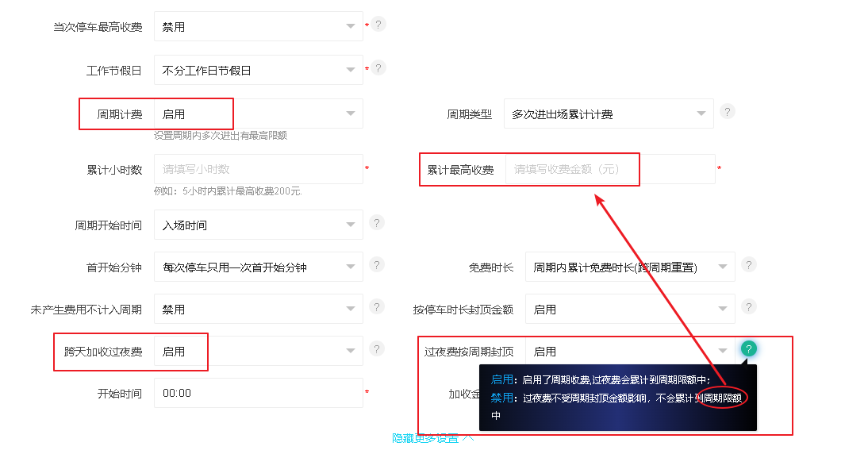Click example text 例如：5小时内累计最高收费200元
This screenshot has height=454, width=868.
pyautogui.click(x=228, y=191)
